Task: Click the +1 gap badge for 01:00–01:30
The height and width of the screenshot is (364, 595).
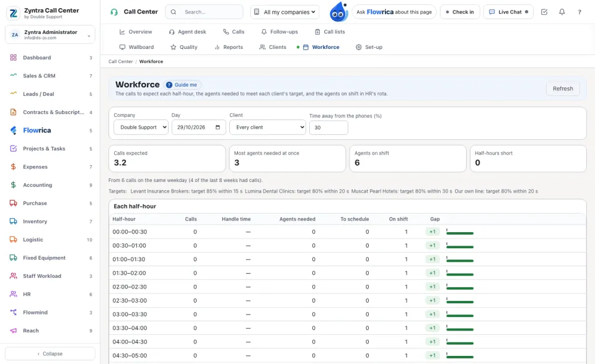Action: point(433,259)
